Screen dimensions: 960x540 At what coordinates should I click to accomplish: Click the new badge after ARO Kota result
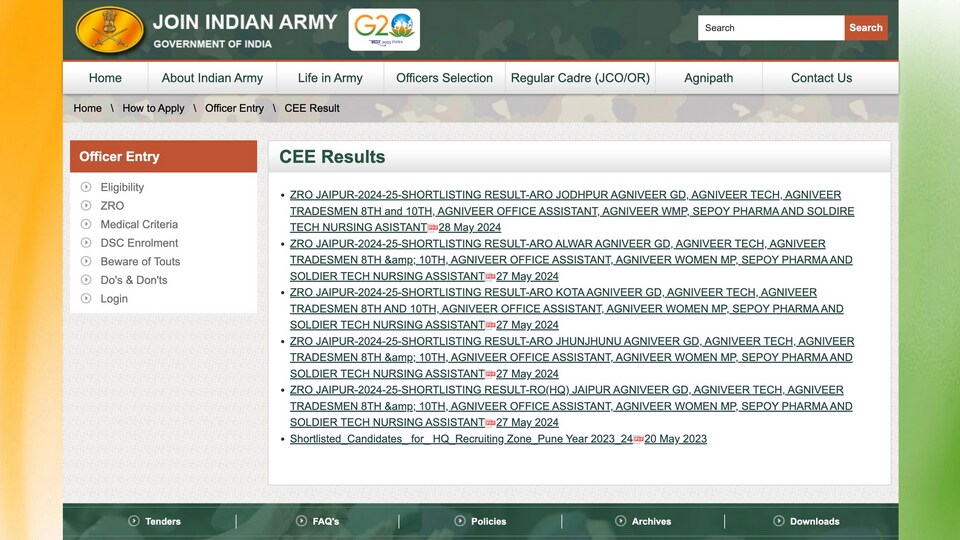click(490, 325)
